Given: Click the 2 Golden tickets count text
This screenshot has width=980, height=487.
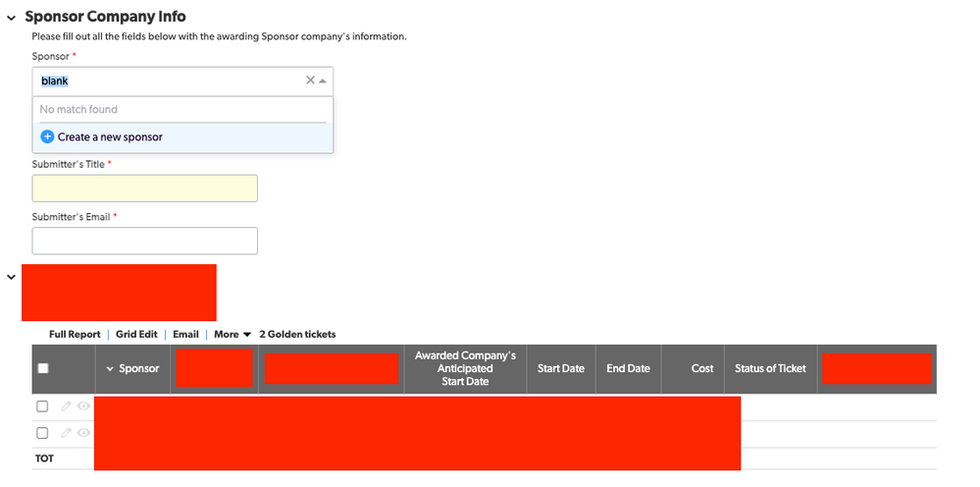Looking at the screenshot, I should (x=297, y=335).
